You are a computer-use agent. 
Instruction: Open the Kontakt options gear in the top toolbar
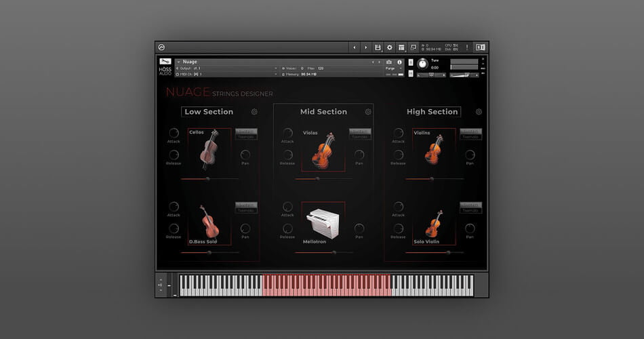point(389,47)
